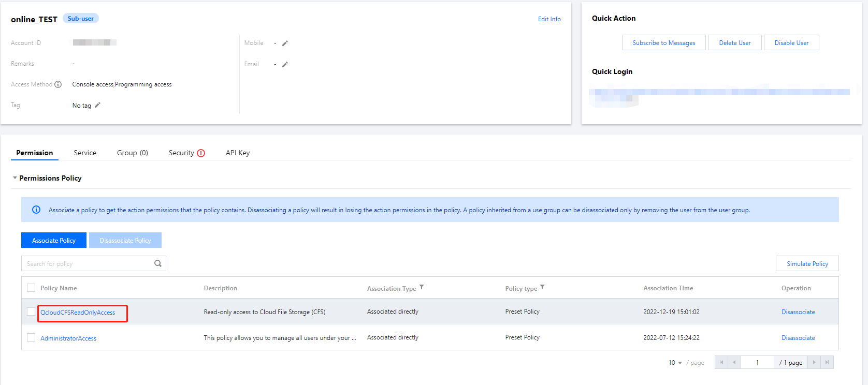Click the Associate Policy button
The height and width of the screenshot is (385, 868).
pyautogui.click(x=54, y=240)
